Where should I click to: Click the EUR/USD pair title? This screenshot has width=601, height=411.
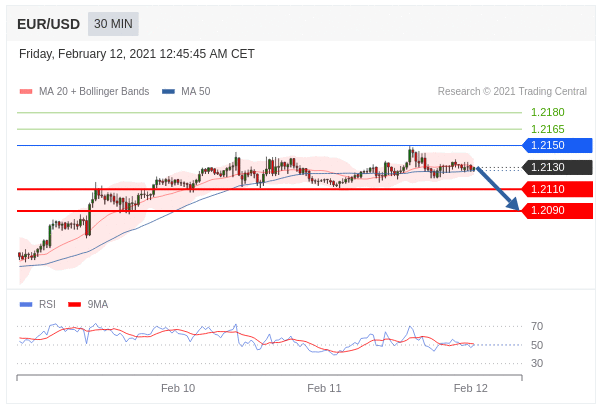click(x=48, y=24)
